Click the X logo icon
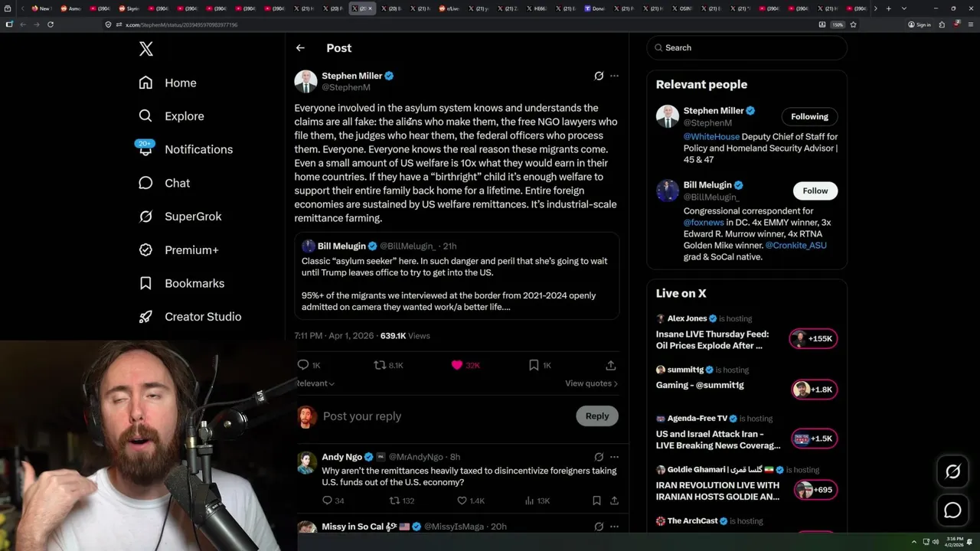This screenshot has height=551, width=980. [146, 50]
